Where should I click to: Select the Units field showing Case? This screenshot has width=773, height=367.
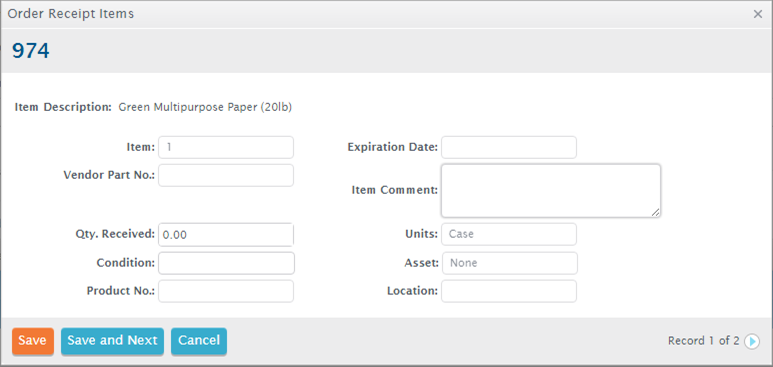click(x=509, y=234)
